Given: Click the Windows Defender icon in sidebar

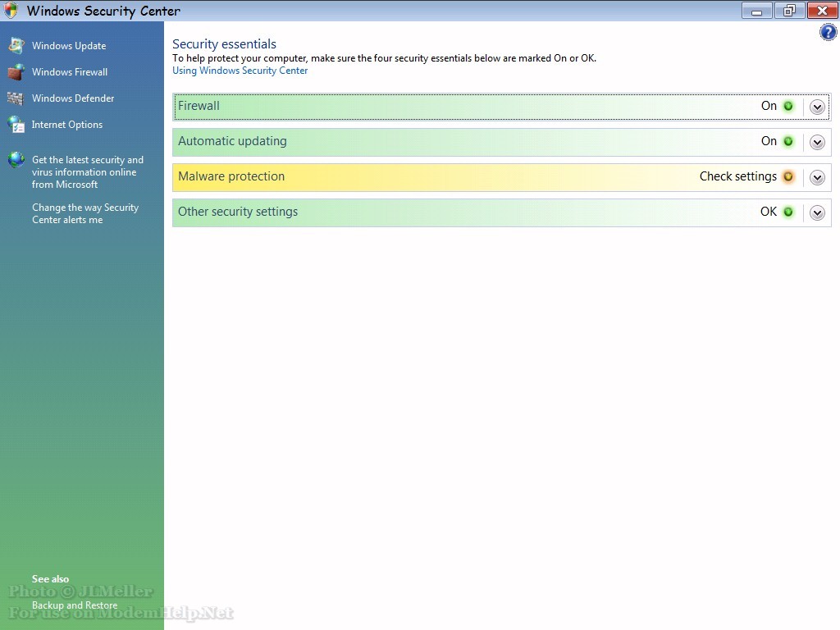Looking at the screenshot, I should point(16,98).
